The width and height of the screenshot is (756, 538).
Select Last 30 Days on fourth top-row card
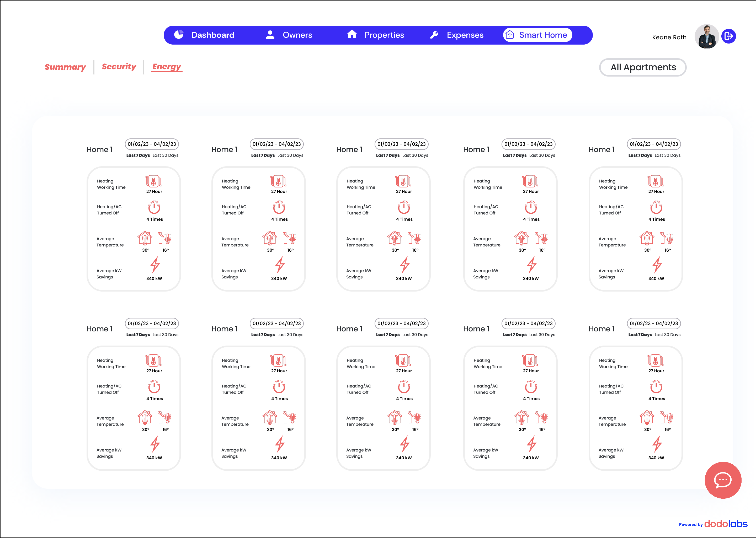point(542,155)
